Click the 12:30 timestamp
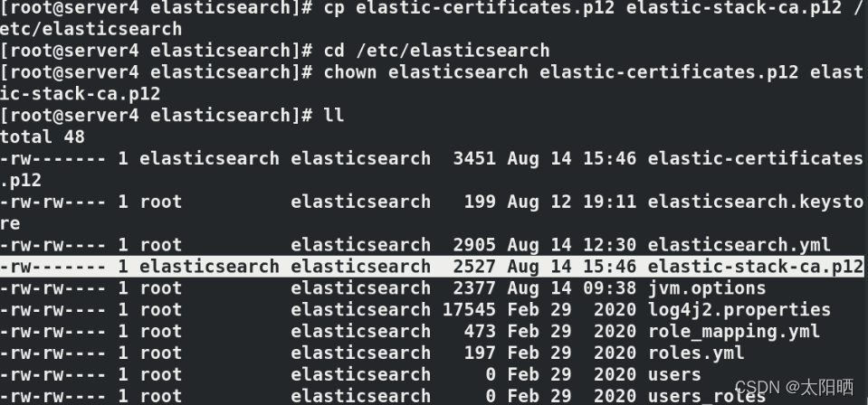This screenshot has height=405, width=868. click(x=609, y=245)
